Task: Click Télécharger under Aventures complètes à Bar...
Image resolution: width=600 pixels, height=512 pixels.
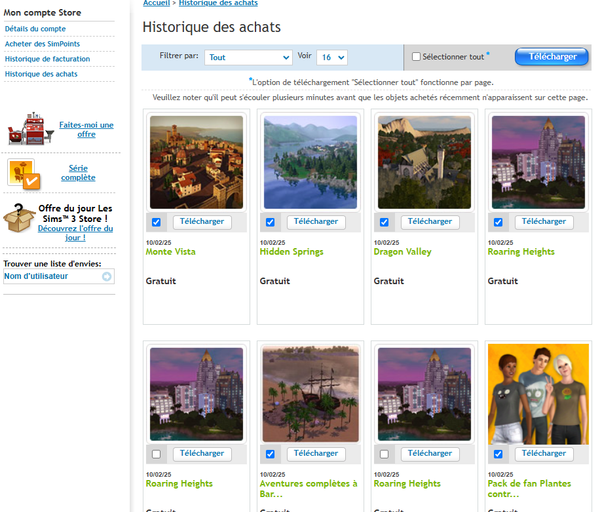Action: [x=316, y=454]
